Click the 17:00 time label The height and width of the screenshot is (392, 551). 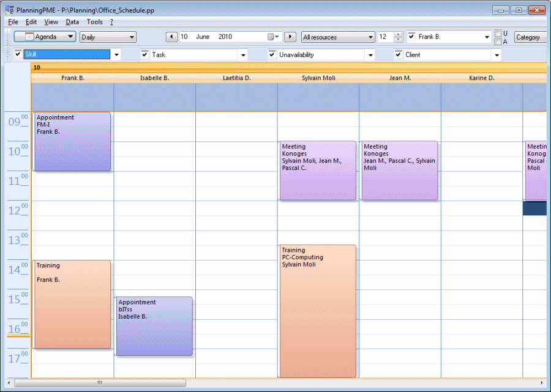pos(18,358)
